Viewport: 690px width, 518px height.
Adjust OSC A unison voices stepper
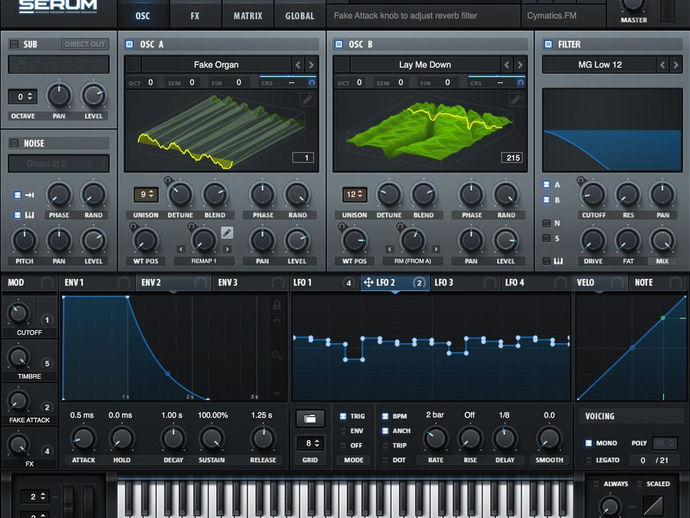point(146,194)
